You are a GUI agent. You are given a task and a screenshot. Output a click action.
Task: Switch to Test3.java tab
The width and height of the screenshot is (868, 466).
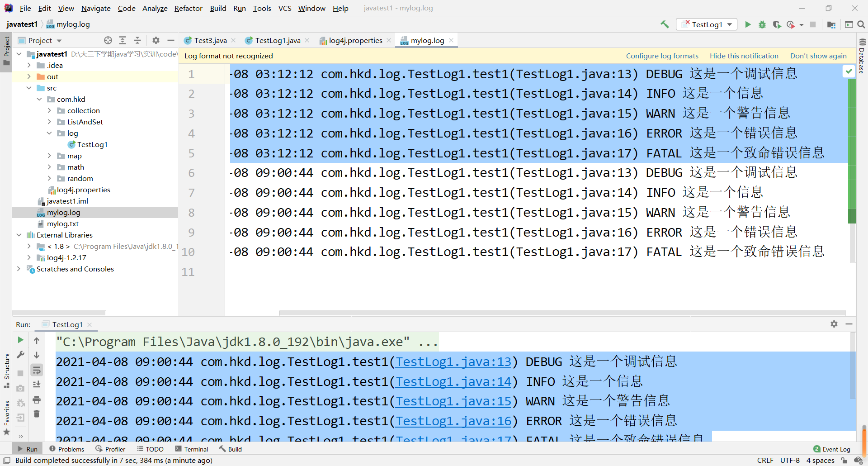210,40
